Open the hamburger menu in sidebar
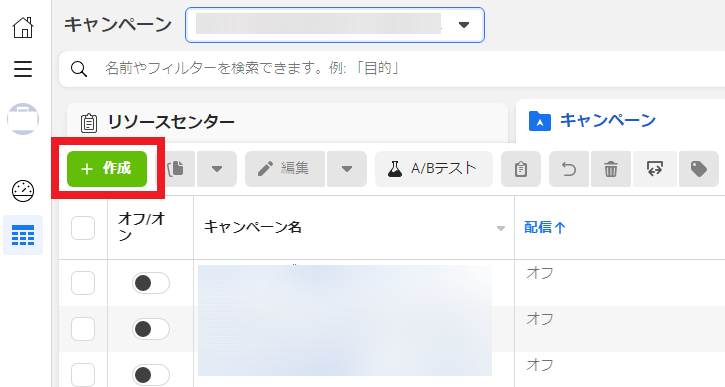Screen dimensions: 725x387 coord(23,69)
